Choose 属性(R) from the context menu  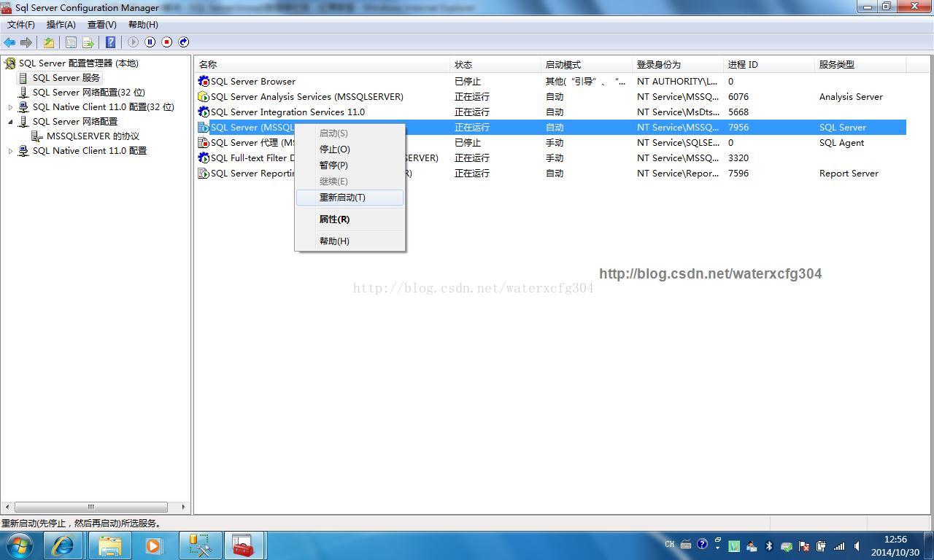tap(350, 219)
